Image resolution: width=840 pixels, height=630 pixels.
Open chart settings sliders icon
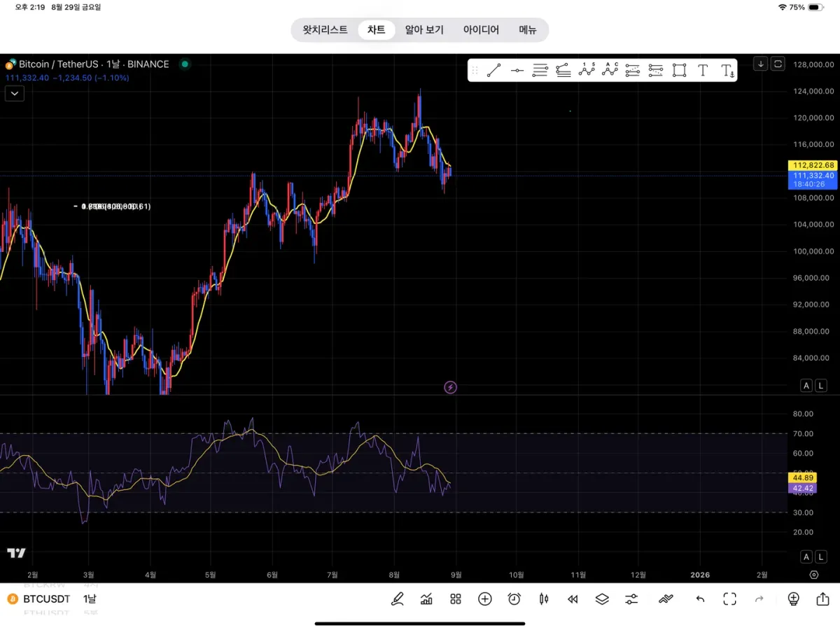[x=631, y=599]
